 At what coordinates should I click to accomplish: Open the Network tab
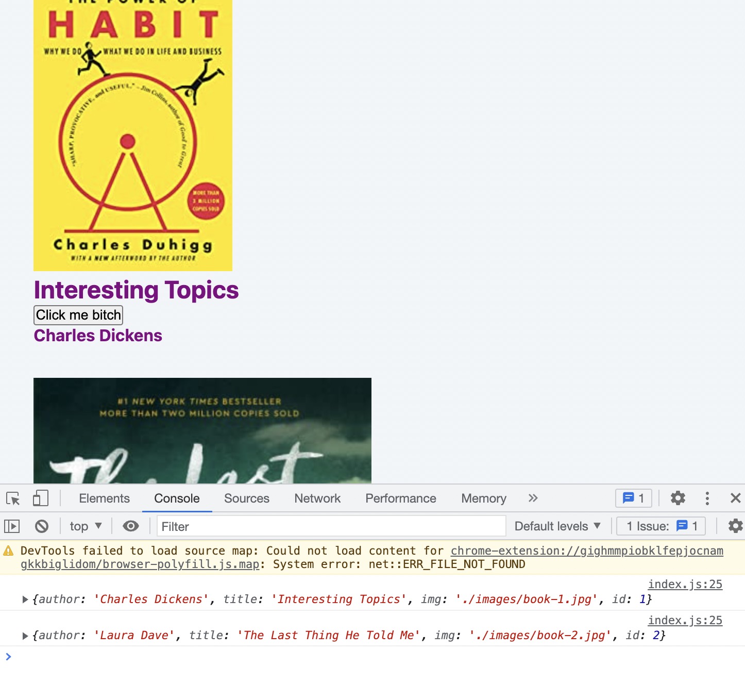coord(317,498)
